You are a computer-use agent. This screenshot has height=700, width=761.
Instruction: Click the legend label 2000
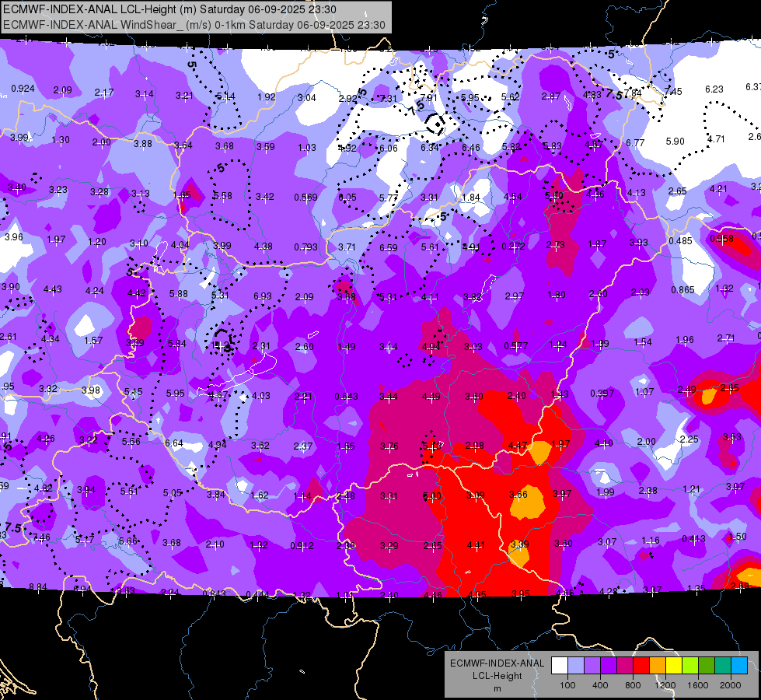coord(731,685)
